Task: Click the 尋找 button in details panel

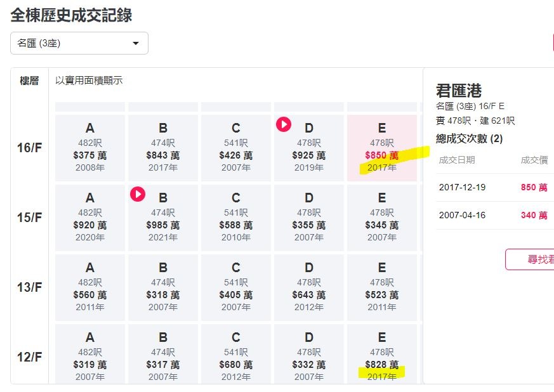Action: [530, 259]
